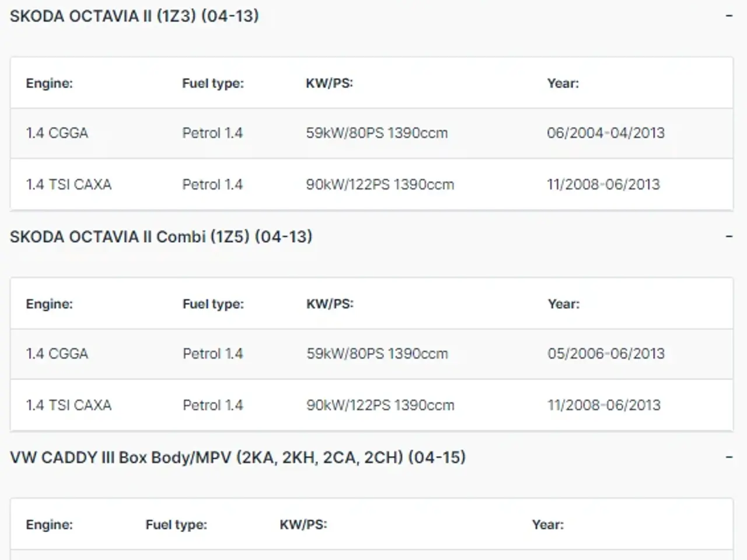747x560 pixels.
Task: Click the KW/PS: header in the Caddy table
Action: pos(303,524)
